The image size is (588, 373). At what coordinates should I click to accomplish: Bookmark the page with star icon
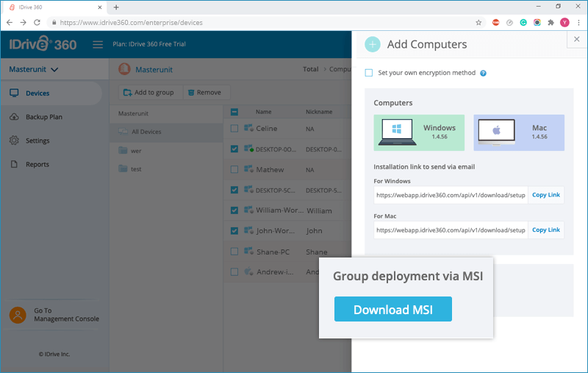pyautogui.click(x=478, y=23)
